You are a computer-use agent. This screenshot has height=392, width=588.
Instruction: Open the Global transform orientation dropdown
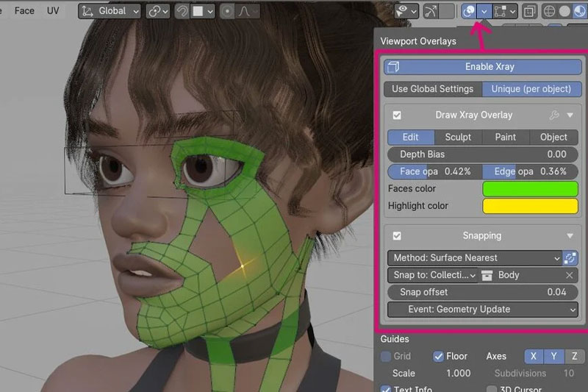coord(110,11)
